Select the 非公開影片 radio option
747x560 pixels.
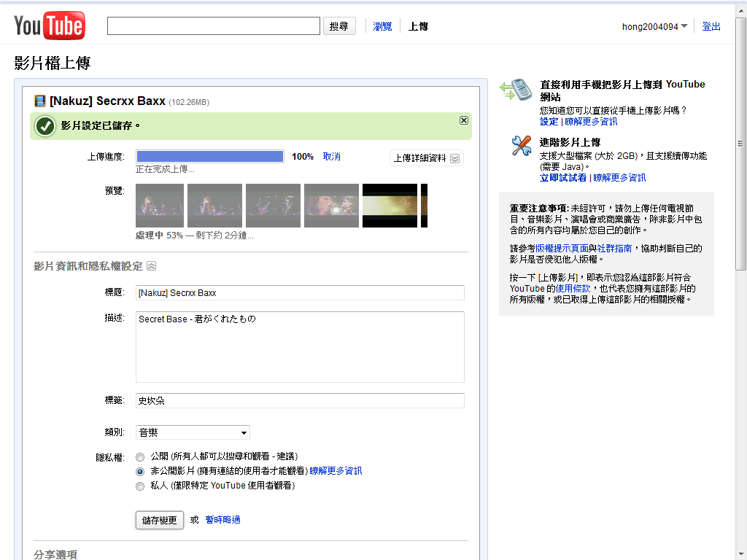(140, 472)
